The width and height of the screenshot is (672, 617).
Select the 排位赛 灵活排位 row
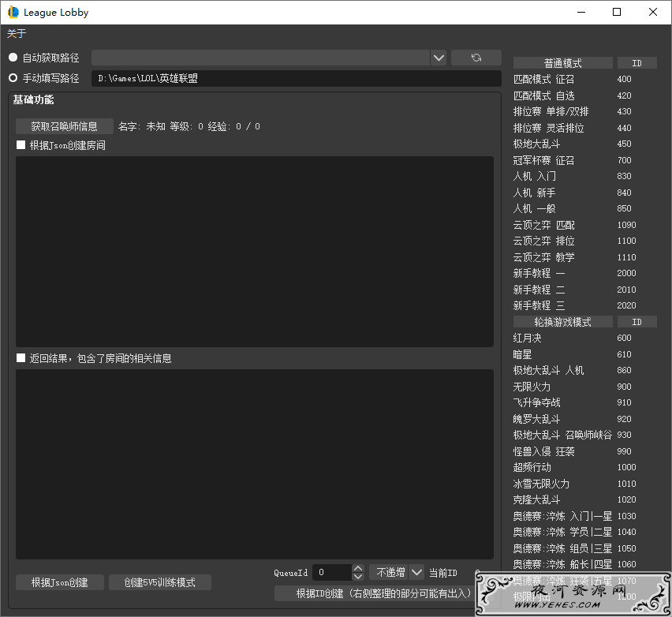[585, 128]
